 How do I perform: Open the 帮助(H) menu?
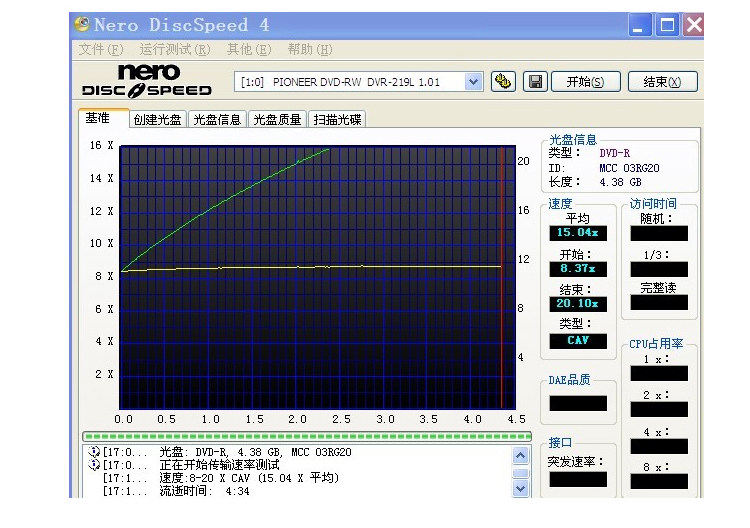(x=310, y=49)
